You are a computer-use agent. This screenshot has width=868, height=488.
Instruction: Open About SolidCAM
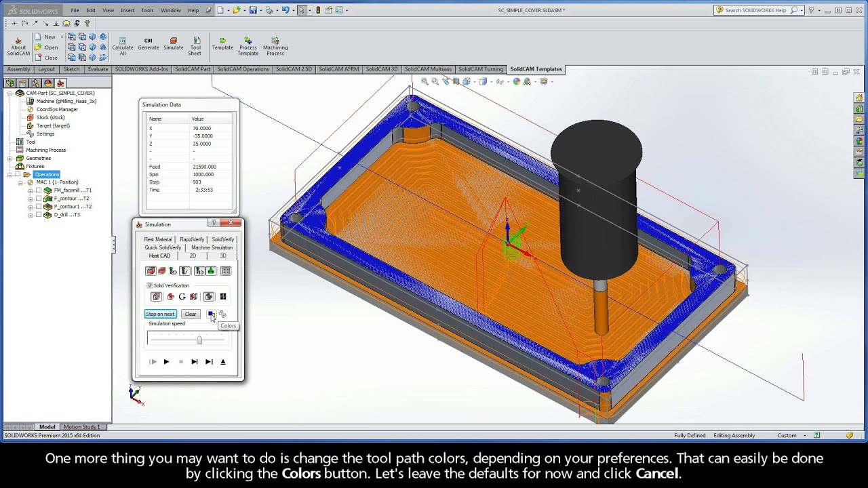(18, 46)
